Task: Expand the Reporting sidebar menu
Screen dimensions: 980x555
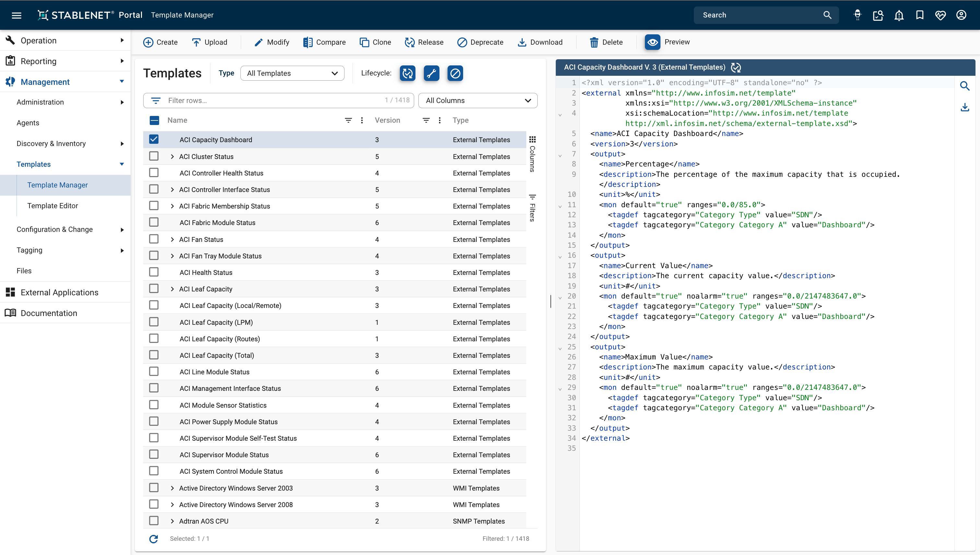Action: coord(65,61)
